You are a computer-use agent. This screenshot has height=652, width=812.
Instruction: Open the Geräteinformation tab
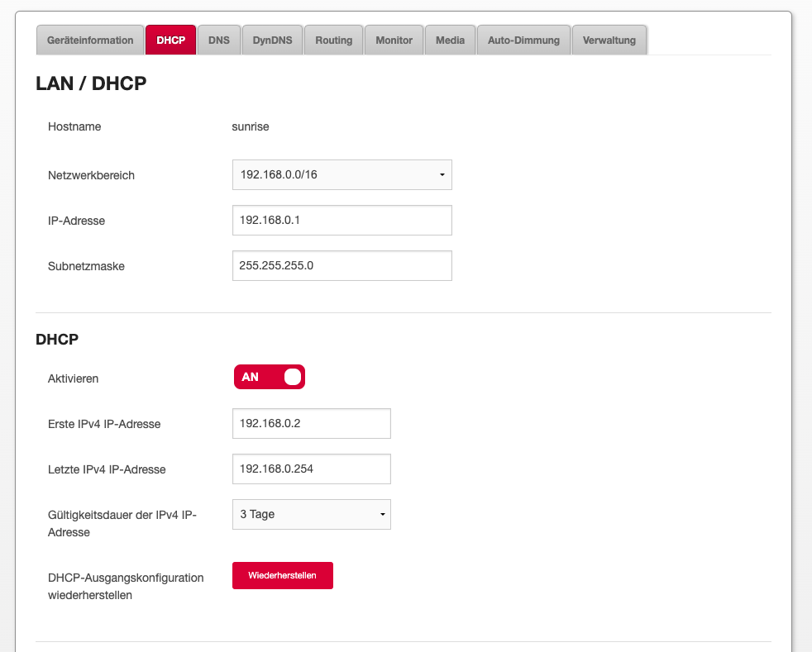pyautogui.click(x=90, y=40)
